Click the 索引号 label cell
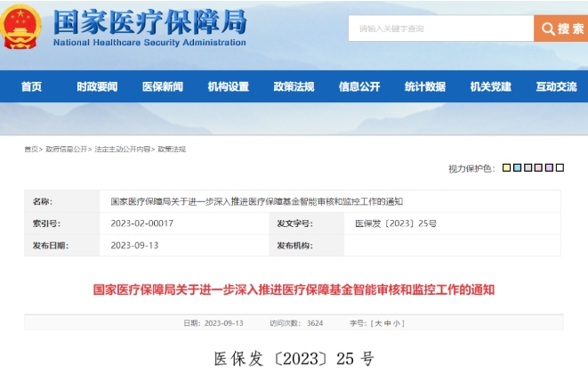 pos(62,224)
